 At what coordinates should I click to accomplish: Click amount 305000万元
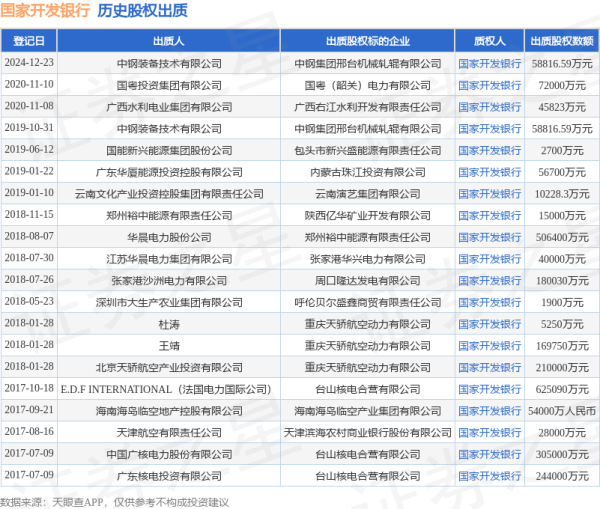[x=562, y=455]
